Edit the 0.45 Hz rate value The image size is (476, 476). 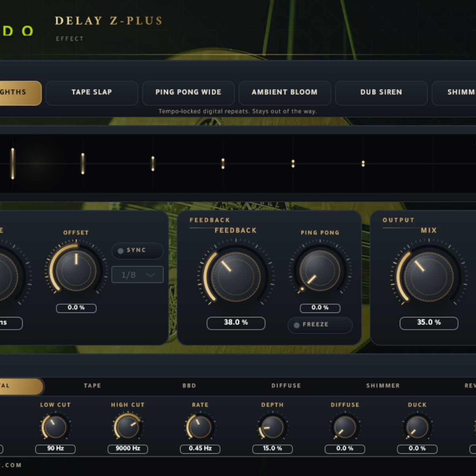pyautogui.click(x=200, y=449)
